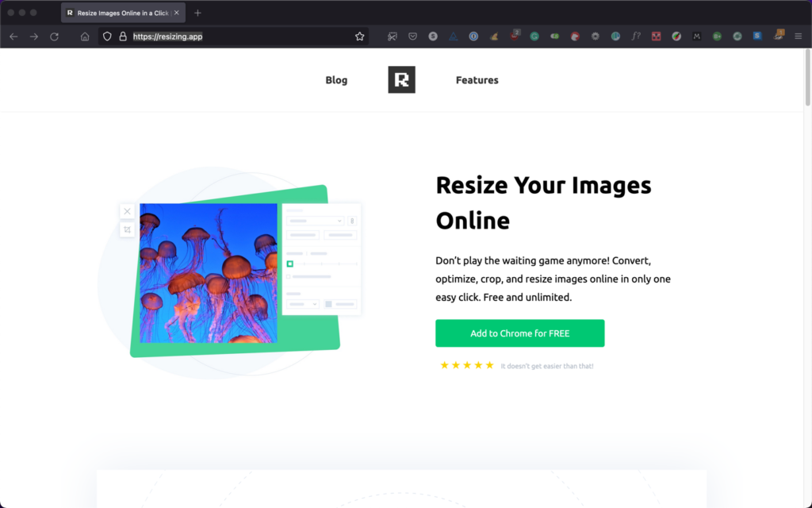
Task: Open the Blog page
Action: point(336,80)
